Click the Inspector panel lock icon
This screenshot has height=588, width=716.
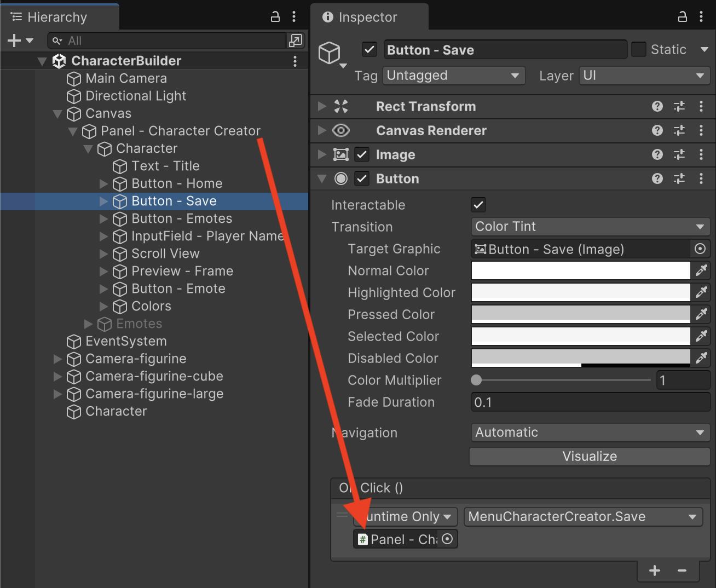[x=682, y=17]
